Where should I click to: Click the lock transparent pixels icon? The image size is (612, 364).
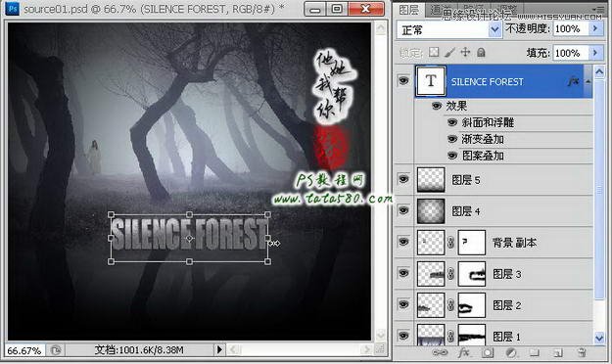tap(434, 52)
